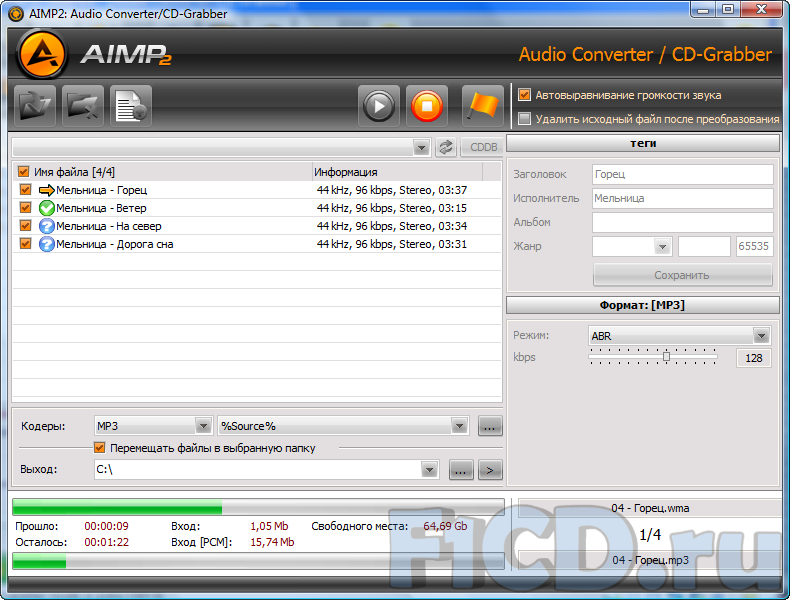Click the CDDB button

coord(483,147)
